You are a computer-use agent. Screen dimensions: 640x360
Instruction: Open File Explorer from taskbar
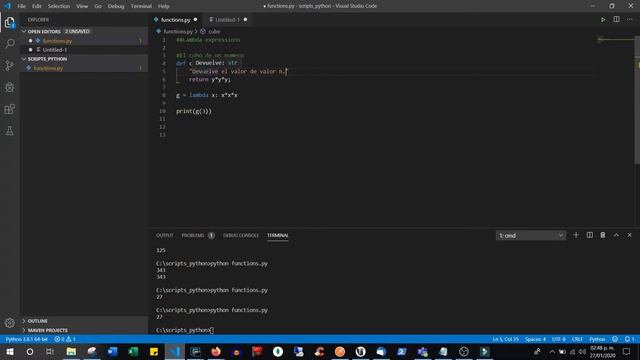(x=71, y=352)
